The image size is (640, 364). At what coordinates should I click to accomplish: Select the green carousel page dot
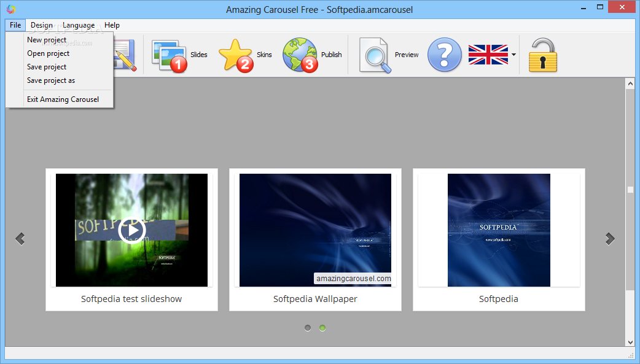(322, 328)
